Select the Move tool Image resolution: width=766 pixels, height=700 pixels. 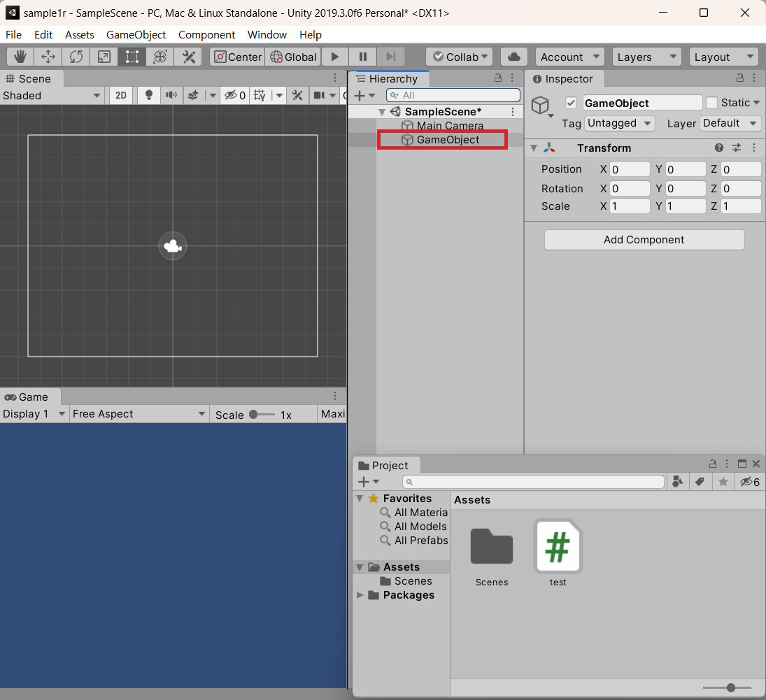click(x=48, y=57)
